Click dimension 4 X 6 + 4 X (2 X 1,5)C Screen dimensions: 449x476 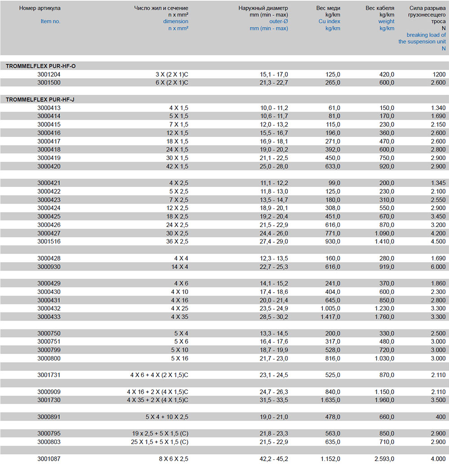point(159,375)
